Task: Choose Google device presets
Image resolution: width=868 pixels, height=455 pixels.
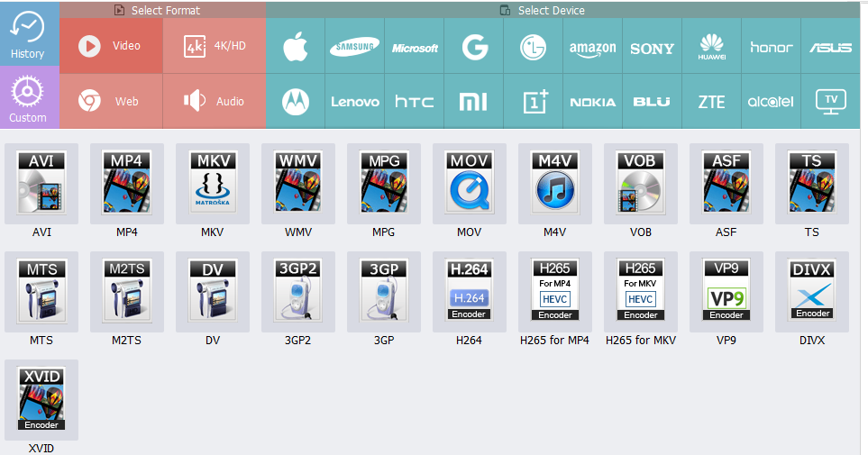Action: (474, 46)
